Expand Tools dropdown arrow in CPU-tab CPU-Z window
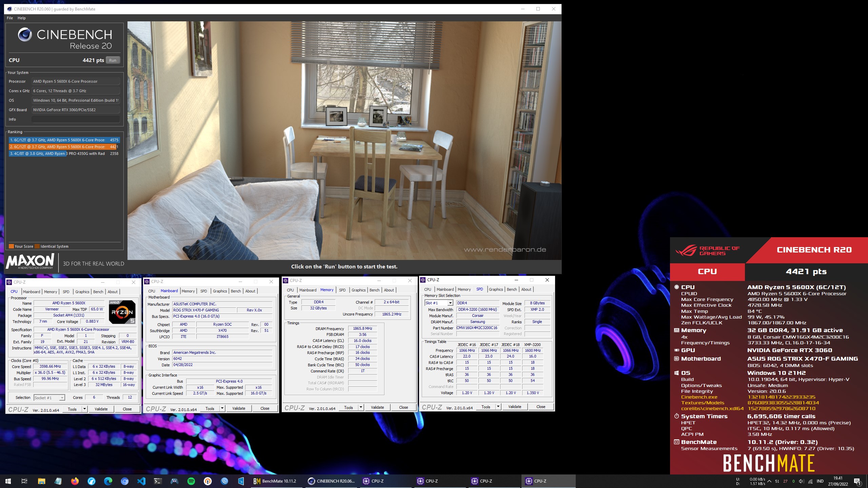Image resolution: width=868 pixels, height=488 pixels. click(x=85, y=409)
